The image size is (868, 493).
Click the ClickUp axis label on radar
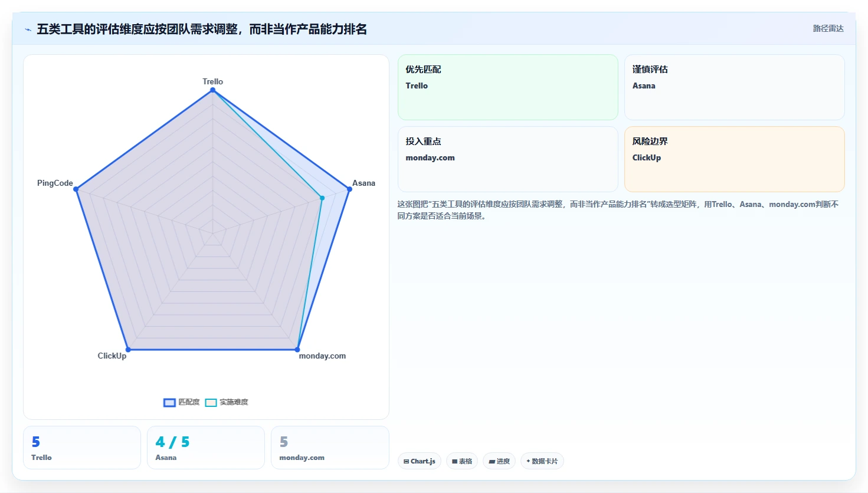[x=112, y=356]
